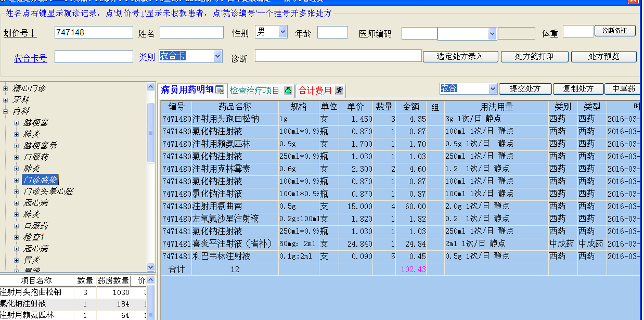
Task: Open the 类别 dropdown showing 农合卡
Action: [x=217, y=56]
